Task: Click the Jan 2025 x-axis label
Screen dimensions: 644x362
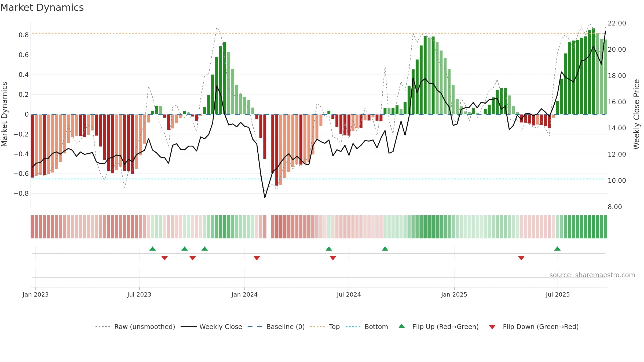Action: 454,294
